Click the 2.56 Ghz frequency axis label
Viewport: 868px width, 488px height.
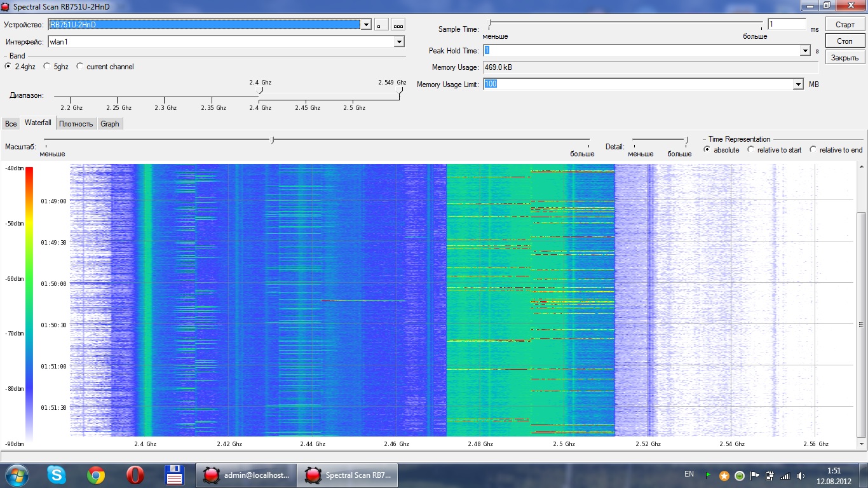815,444
